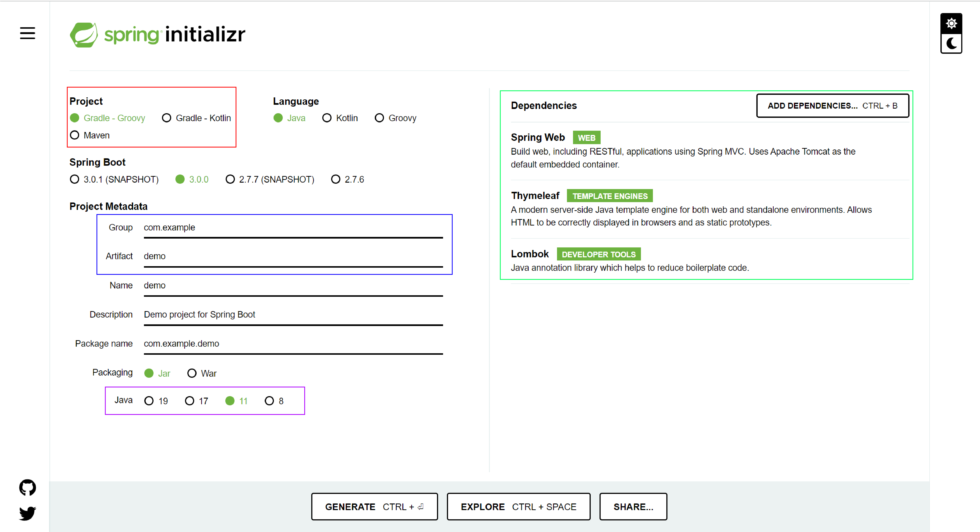980x532 pixels.
Task: Focus the Artifact input field
Action: click(x=293, y=256)
